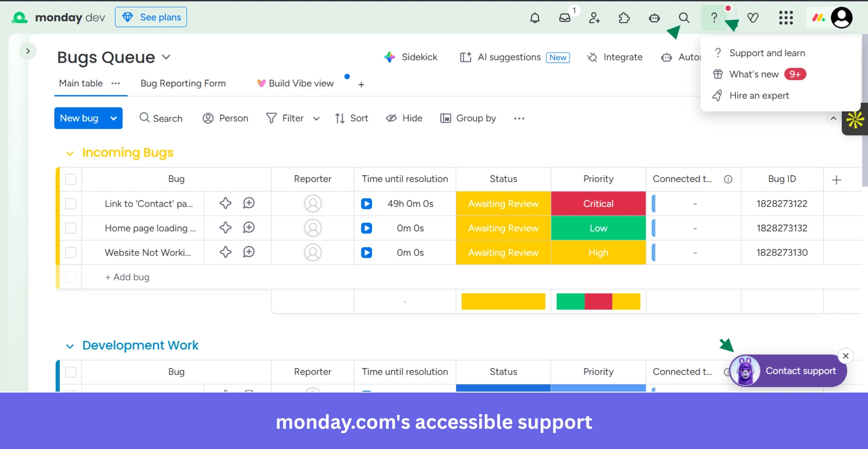
Task: Click the Search field in toolbar
Action: [161, 118]
